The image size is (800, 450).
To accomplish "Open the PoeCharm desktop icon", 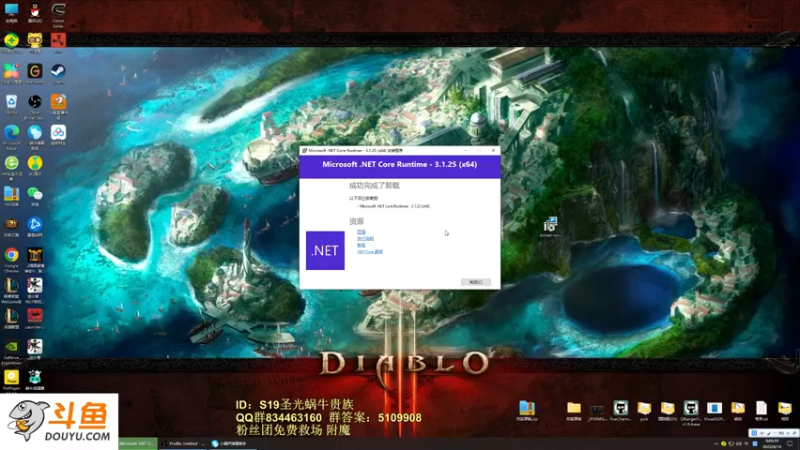I will click(620, 411).
